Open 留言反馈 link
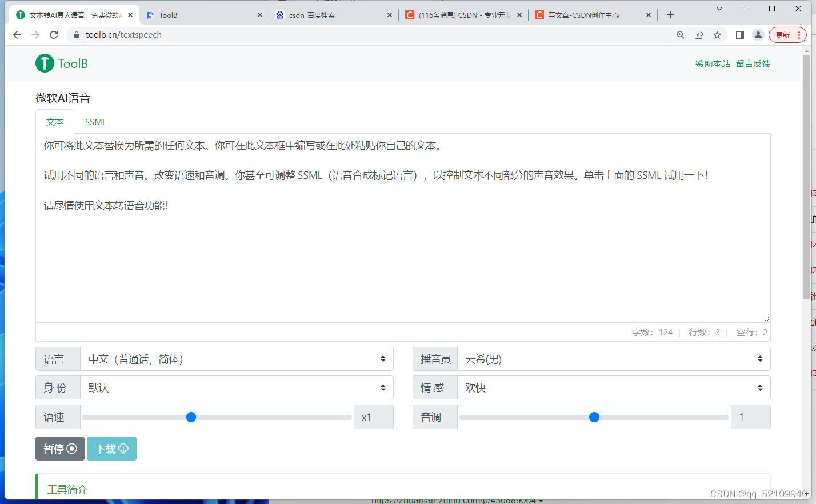This screenshot has height=504, width=816. (753, 63)
